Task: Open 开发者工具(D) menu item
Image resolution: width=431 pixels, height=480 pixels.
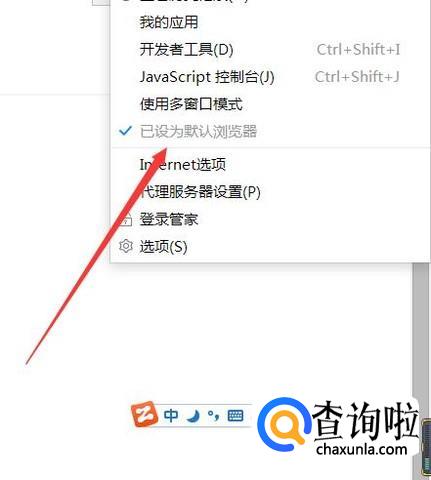Action: point(270,50)
